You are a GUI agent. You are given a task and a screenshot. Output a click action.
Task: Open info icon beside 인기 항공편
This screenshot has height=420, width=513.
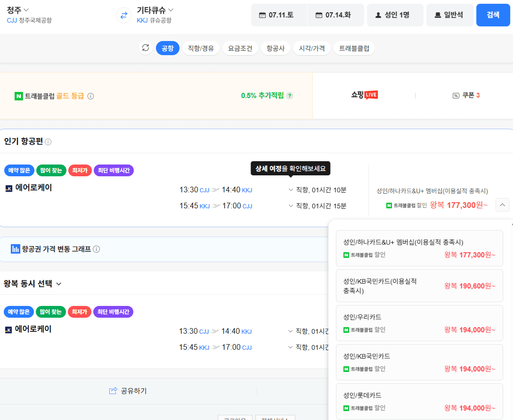(x=48, y=142)
